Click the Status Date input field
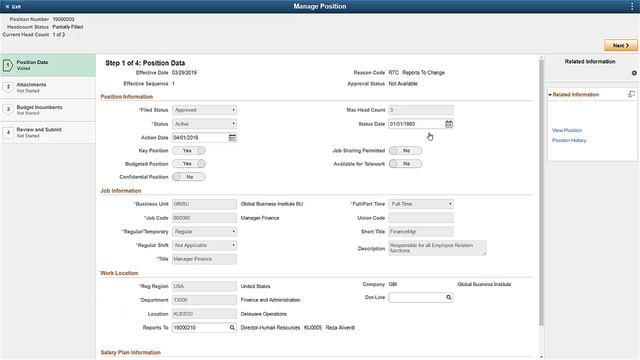The height and width of the screenshot is (360, 640). pos(416,124)
